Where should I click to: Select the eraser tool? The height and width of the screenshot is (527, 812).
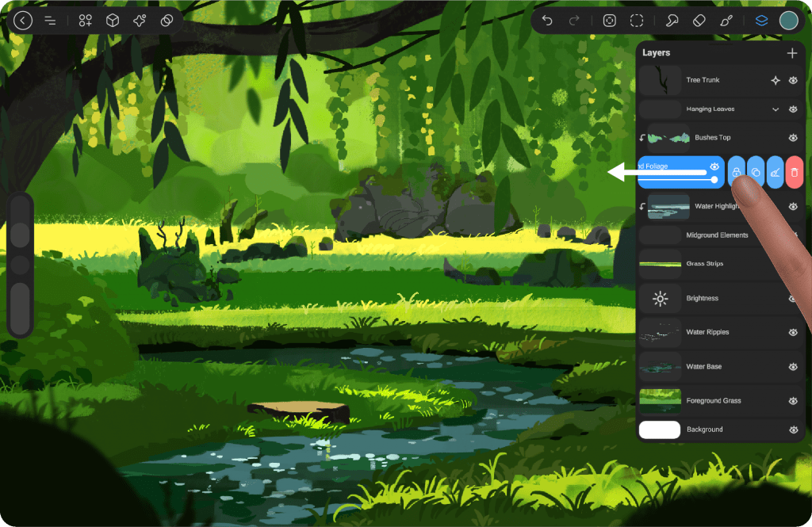click(699, 21)
